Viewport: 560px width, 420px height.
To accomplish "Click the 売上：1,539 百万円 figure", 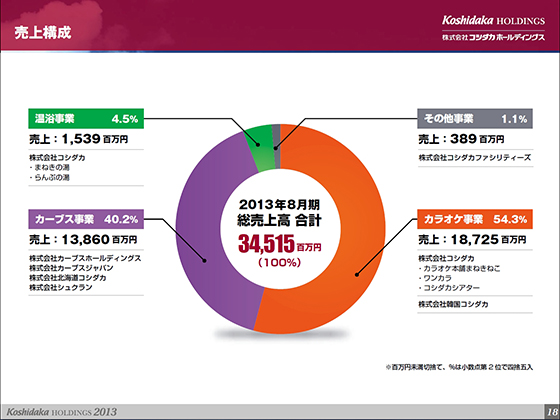I will click(79, 139).
